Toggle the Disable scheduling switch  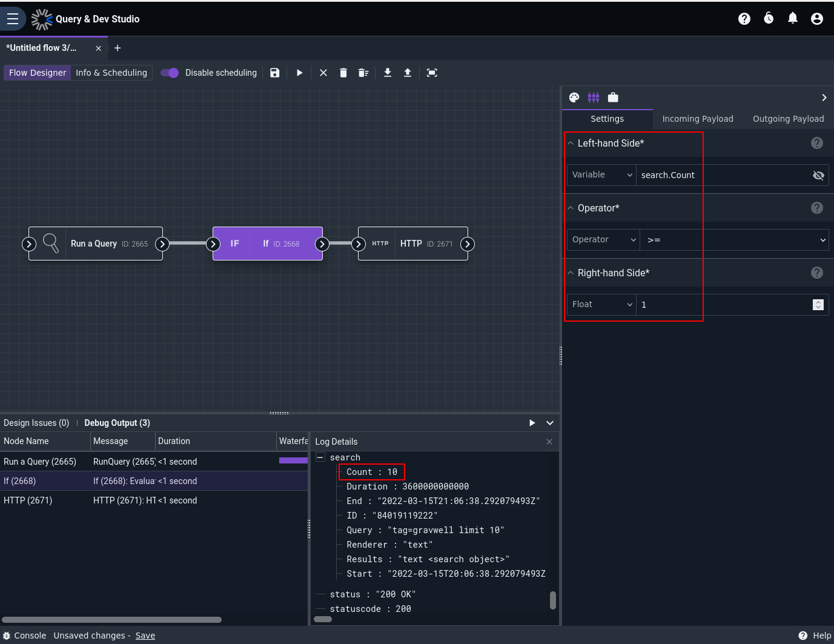[x=170, y=73]
